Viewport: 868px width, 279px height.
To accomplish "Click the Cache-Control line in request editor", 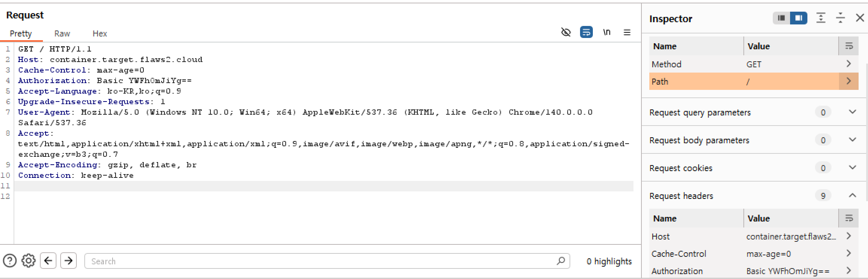I will (81, 70).
